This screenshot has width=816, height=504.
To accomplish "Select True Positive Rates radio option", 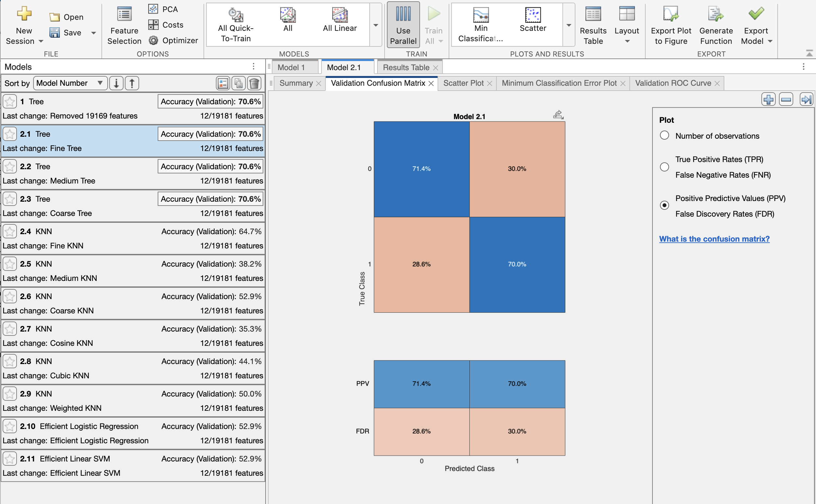I will click(664, 167).
